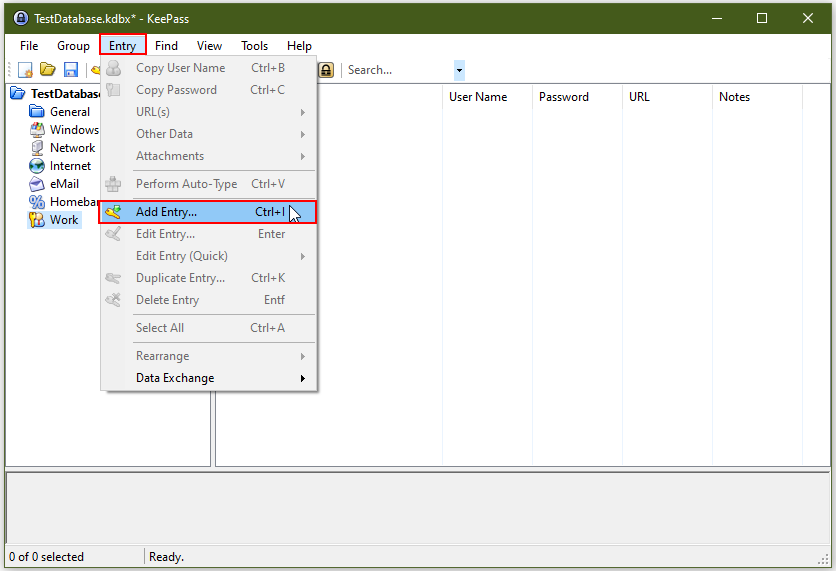The height and width of the screenshot is (571, 836).
Task: Open the Group menu
Action: click(73, 46)
